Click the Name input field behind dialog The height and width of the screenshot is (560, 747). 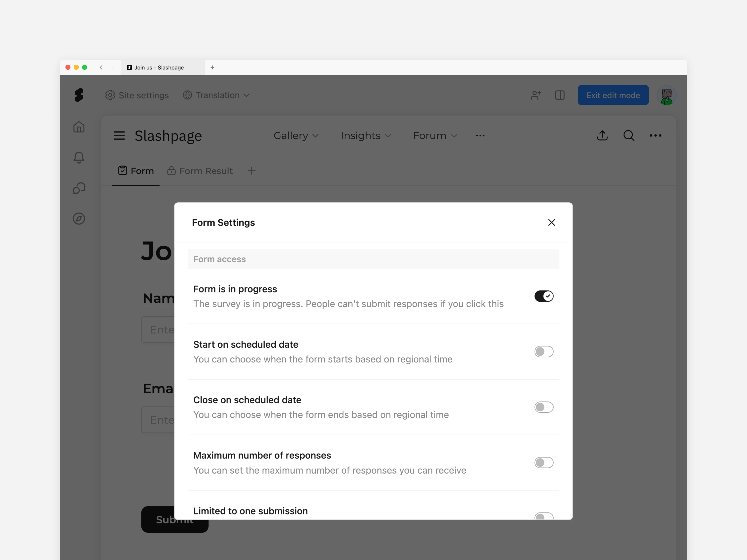(x=158, y=330)
